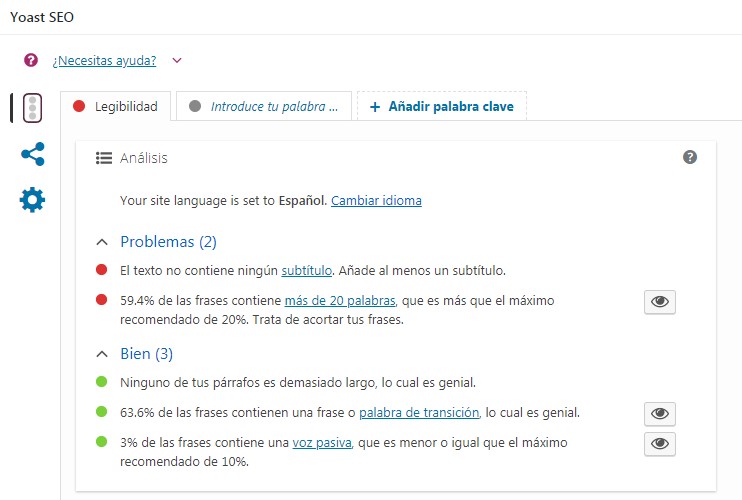The image size is (742, 500).
Task: Open the advanced settings gear icon
Action: (32, 200)
